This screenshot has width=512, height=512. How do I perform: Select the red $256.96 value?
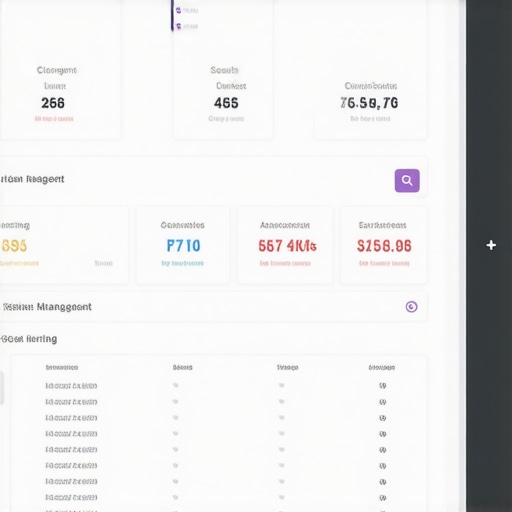click(384, 246)
